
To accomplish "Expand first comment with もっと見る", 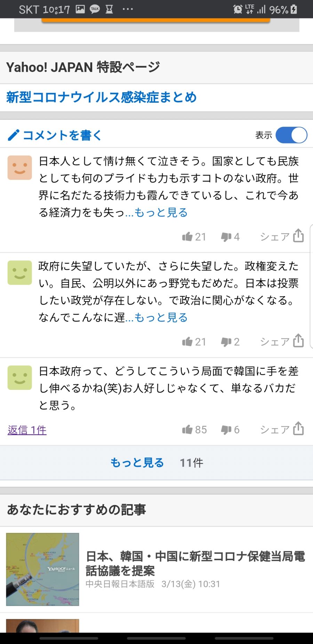I will coord(160,212).
